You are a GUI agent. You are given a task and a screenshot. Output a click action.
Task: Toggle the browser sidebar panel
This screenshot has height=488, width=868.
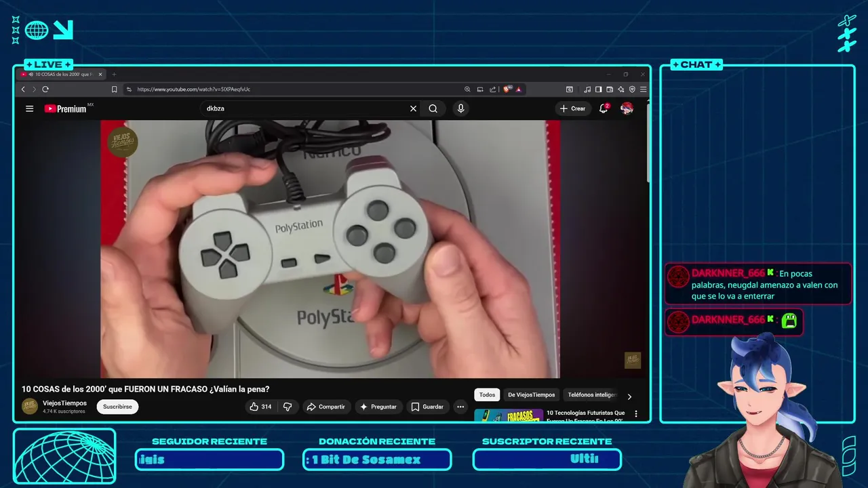[x=598, y=89]
